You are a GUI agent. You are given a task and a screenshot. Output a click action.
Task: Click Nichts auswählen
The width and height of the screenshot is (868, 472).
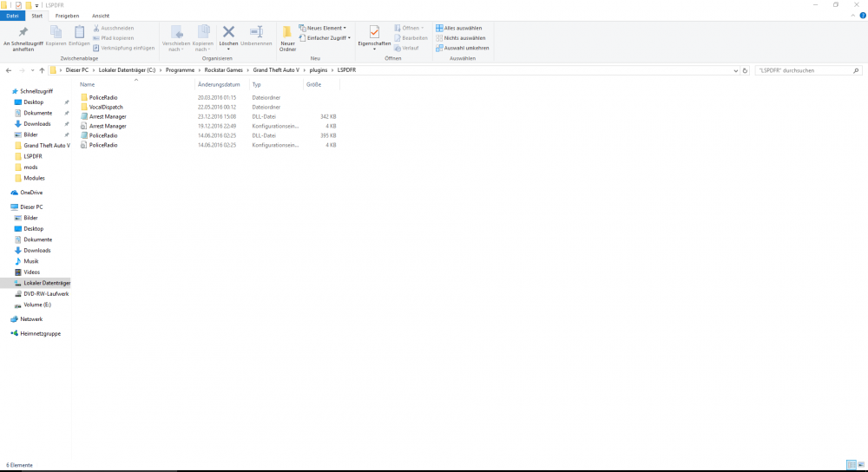(x=461, y=37)
